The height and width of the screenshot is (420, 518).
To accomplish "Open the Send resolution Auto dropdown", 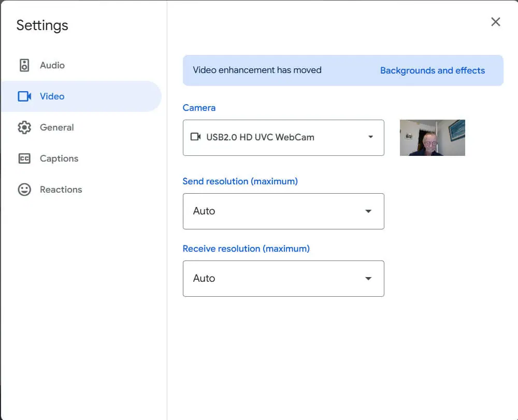I will point(283,211).
